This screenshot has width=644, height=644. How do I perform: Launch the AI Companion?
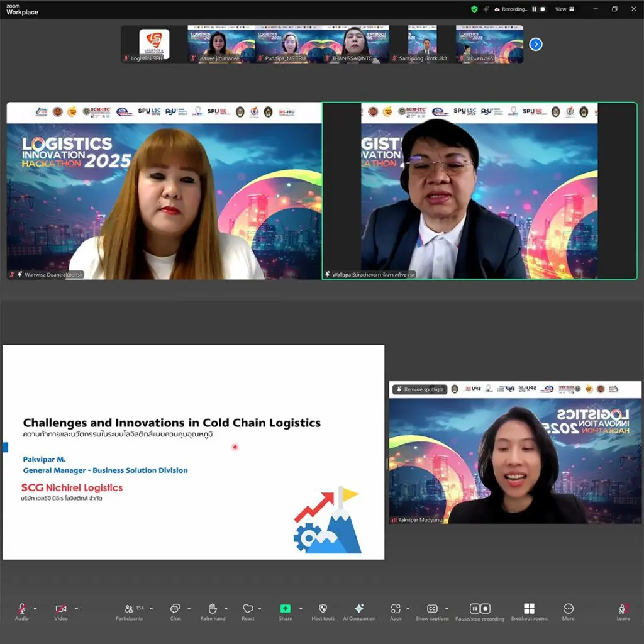(359, 612)
